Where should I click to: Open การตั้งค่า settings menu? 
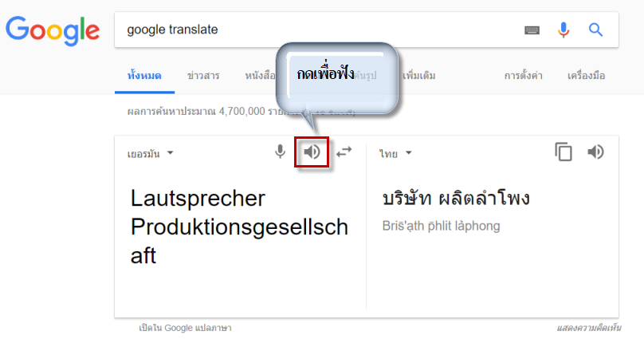coord(523,76)
